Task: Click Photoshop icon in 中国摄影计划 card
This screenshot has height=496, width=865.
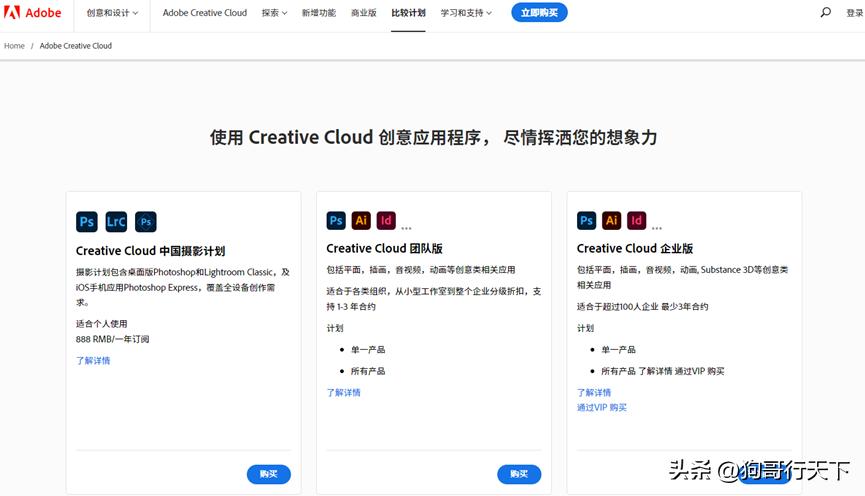Action: (87, 222)
